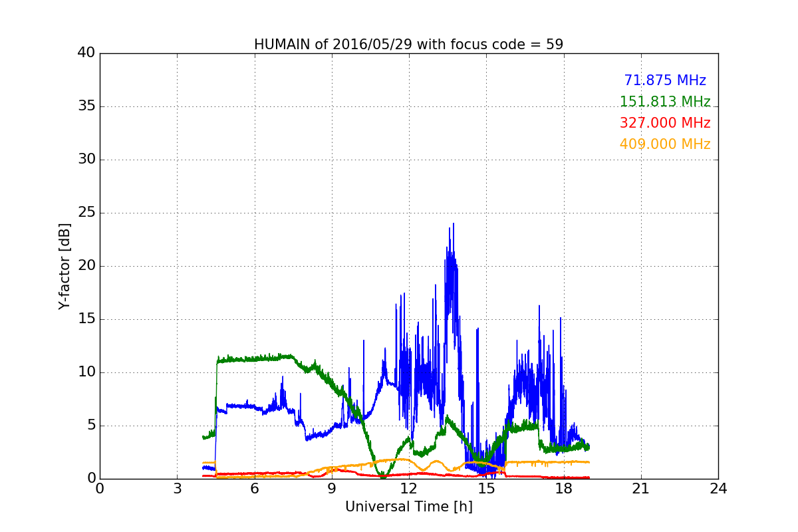Select the orange '409.000 MHz' legend label
Screen dimensions: 798x532
(x=665, y=144)
